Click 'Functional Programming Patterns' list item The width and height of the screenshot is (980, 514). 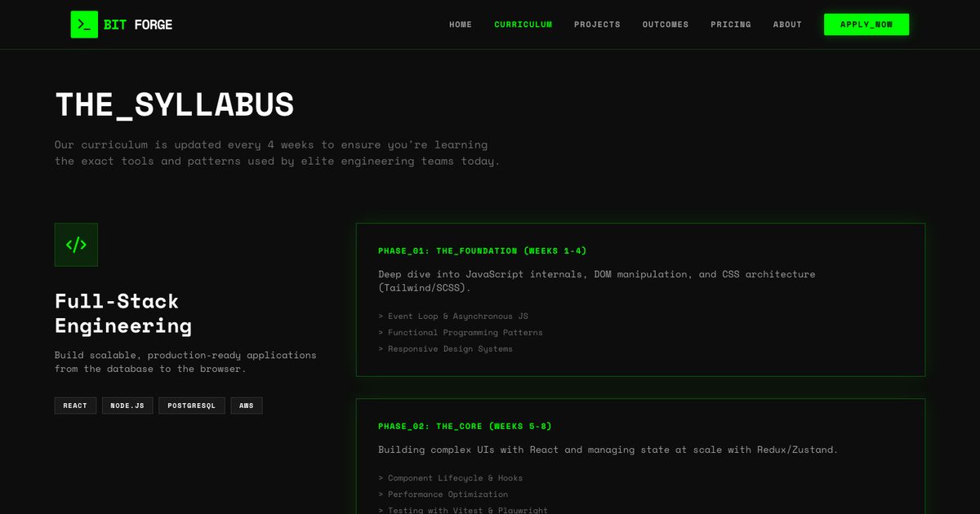coord(461,332)
